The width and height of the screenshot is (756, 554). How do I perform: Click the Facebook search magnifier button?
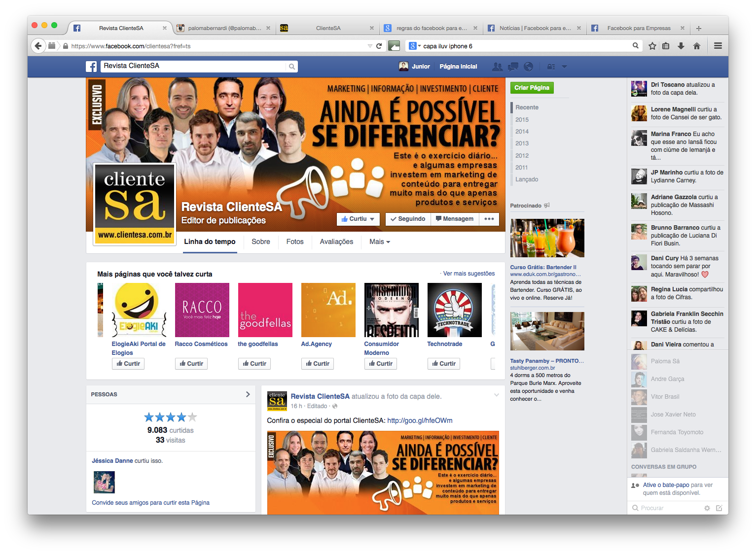pyautogui.click(x=292, y=67)
